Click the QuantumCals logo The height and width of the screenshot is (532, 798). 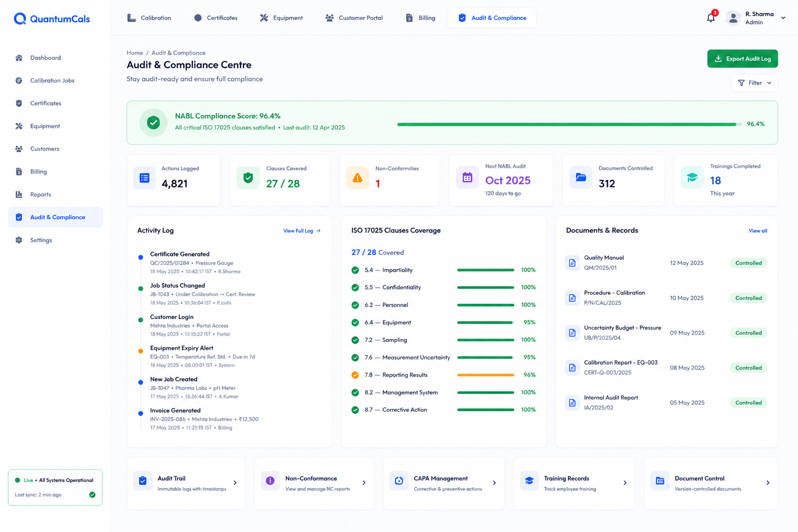(51, 19)
